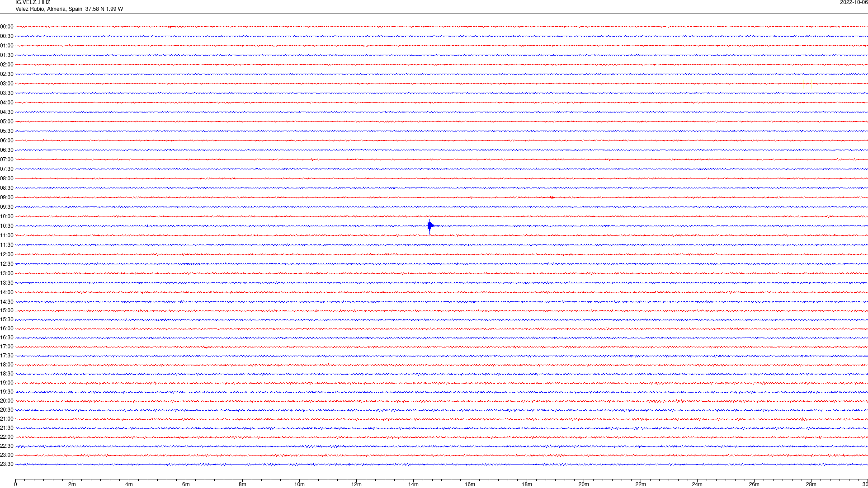Select the 13:30 time row label
868x488 pixels.
(7, 283)
